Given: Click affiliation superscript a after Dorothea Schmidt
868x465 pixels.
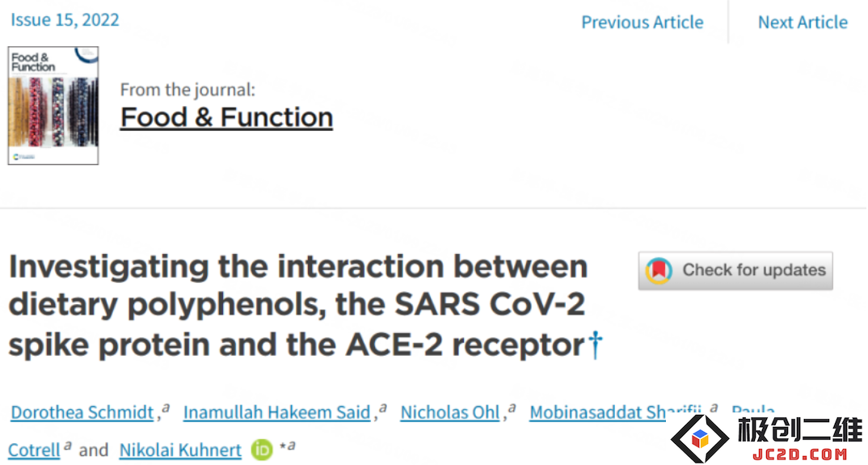Looking at the screenshot, I should pyautogui.click(x=166, y=408).
